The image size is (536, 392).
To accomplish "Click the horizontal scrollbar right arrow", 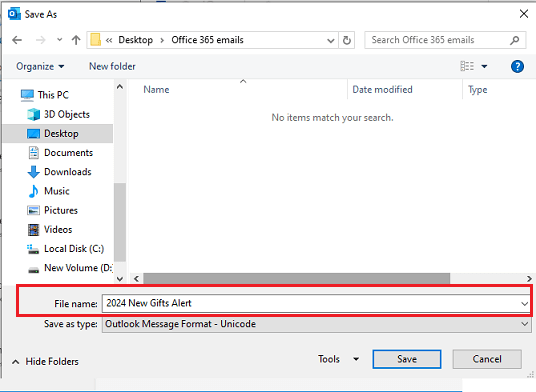I will click(x=529, y=279).
